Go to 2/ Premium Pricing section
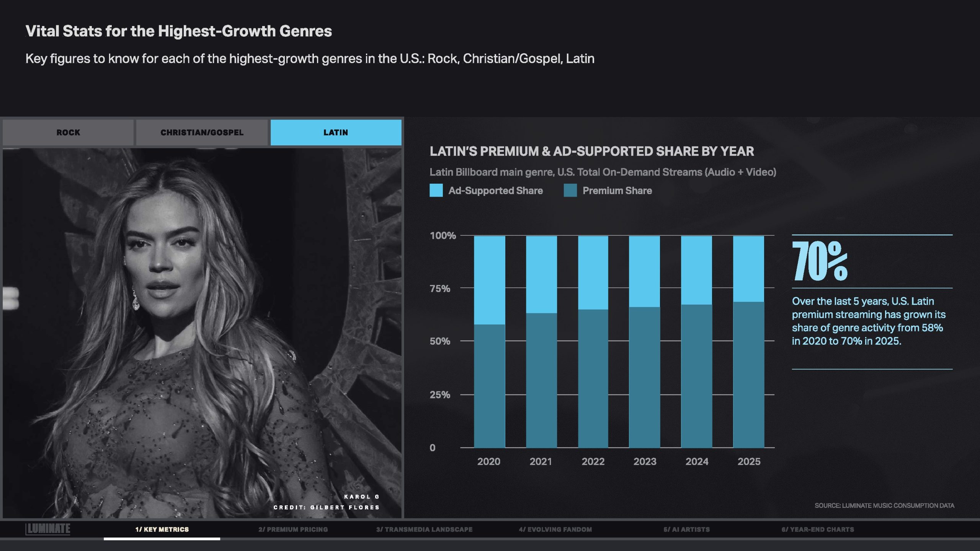This screenshot has height=551, width=980. tap(293, 529)
